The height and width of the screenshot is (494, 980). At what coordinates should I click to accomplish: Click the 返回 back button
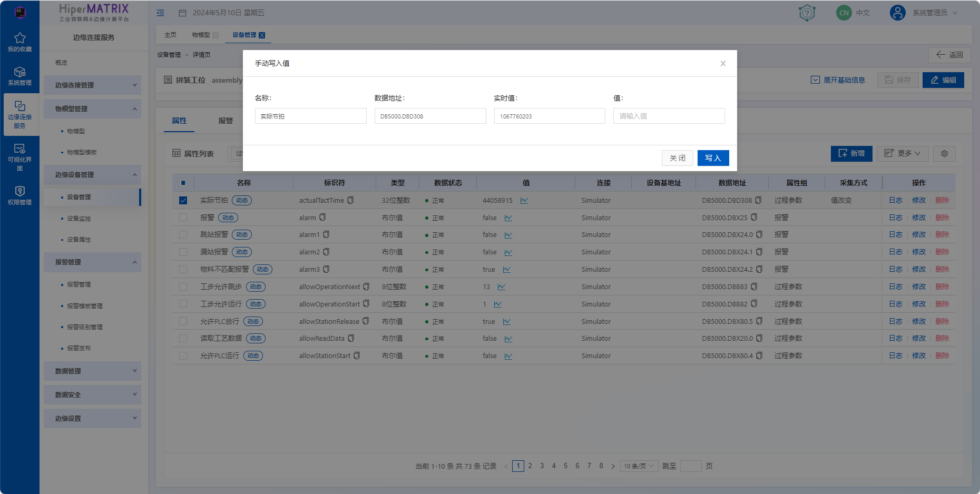(x=949, y=55)
